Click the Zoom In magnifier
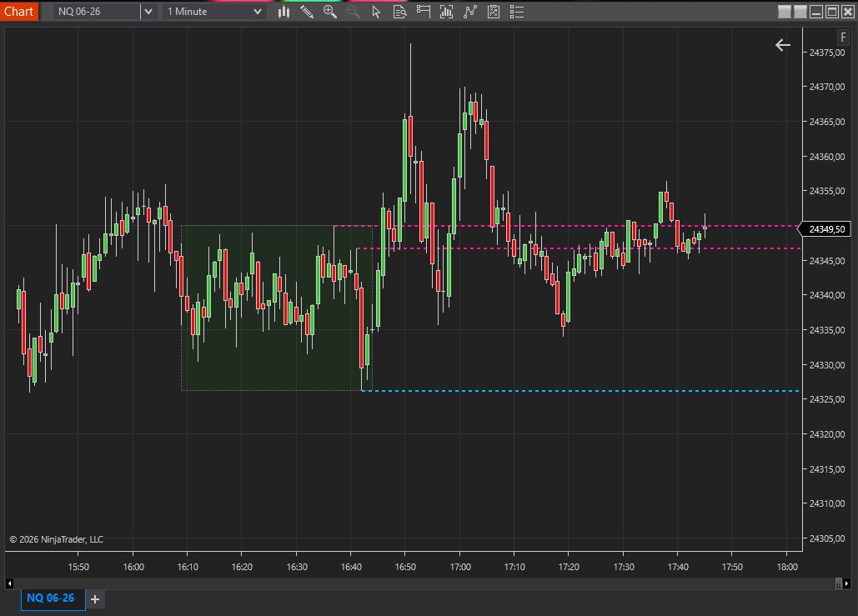This screenshot has width=858, height=616. [x=330, y=12]
